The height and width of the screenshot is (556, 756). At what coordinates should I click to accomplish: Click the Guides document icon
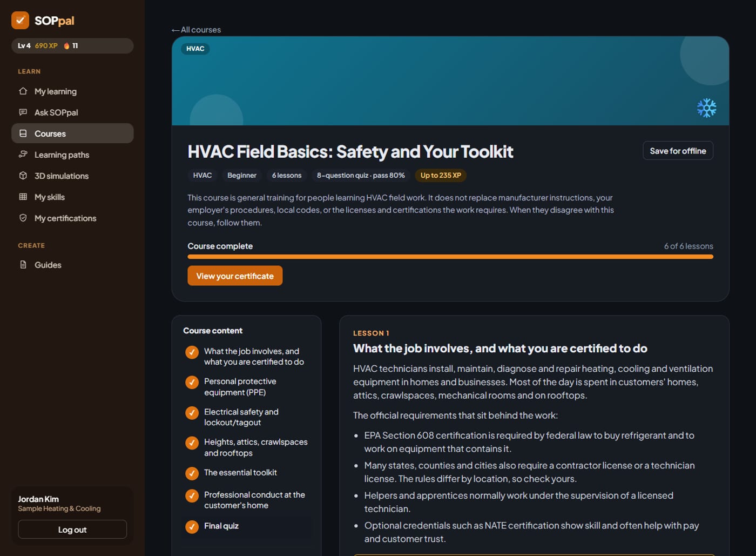pos(23,265)
